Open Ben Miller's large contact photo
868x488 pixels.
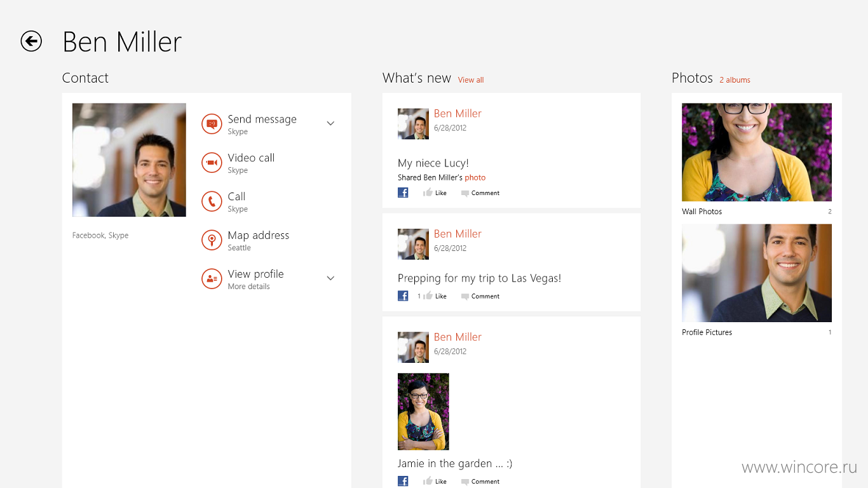pyautogui.click(x=129, y=160)
